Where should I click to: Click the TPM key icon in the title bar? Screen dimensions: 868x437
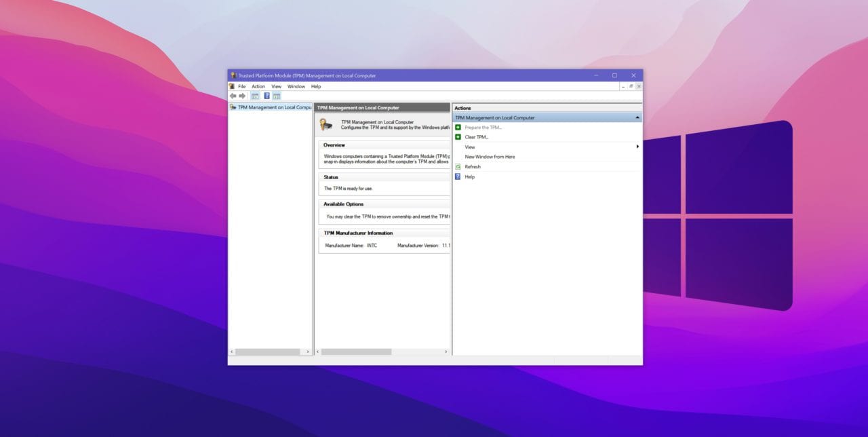(233, 75)
